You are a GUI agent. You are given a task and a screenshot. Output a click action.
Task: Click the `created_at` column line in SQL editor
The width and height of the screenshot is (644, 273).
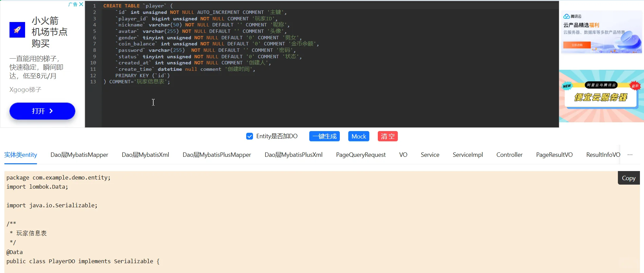click(x=193, y=63)
